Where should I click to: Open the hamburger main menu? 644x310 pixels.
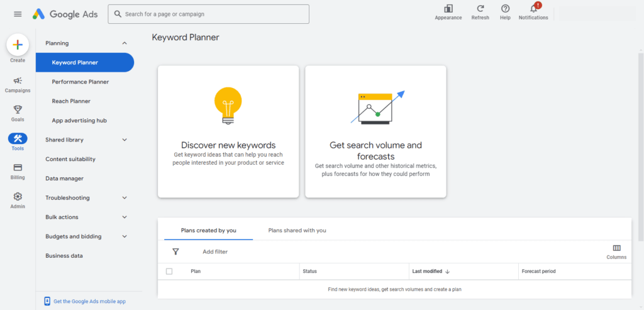tap(18, 14)
